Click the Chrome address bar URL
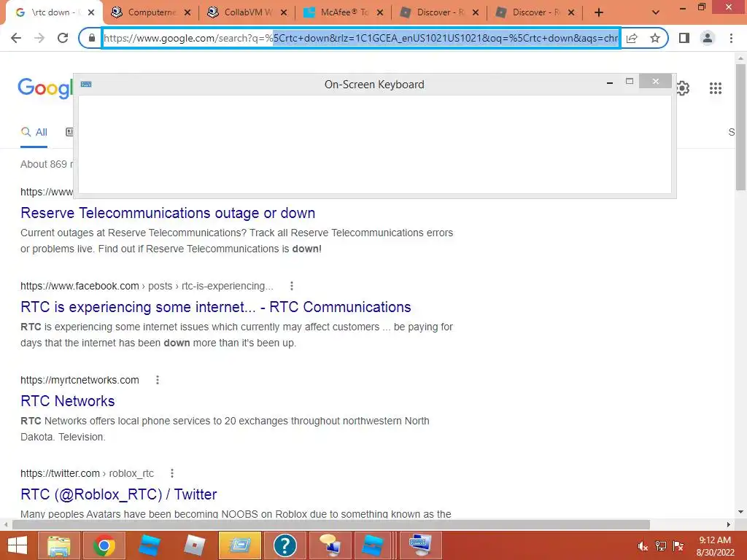 pos(360,38)
